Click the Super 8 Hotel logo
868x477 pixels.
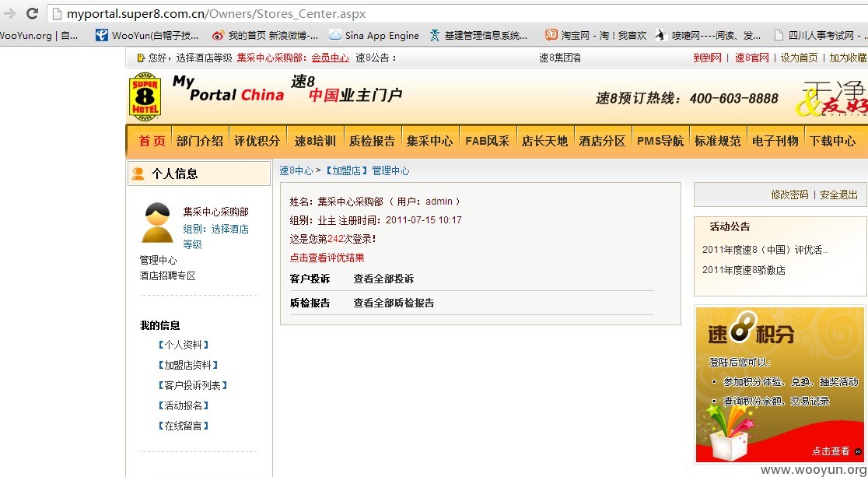(145, 96)
